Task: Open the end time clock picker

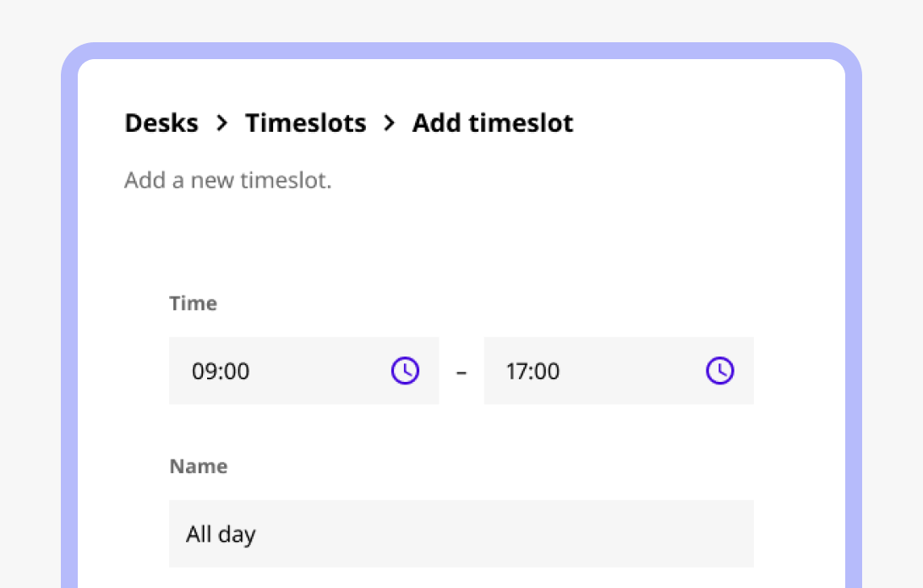Action: click(x=720, y=371)
